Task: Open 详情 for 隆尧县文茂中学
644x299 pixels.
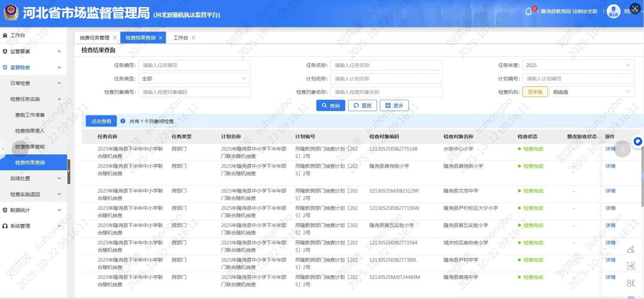Action: [x=610, y=191]
